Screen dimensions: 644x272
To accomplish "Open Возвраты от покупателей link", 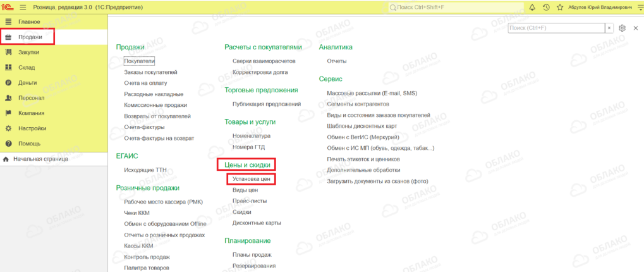I will [157, 116].
